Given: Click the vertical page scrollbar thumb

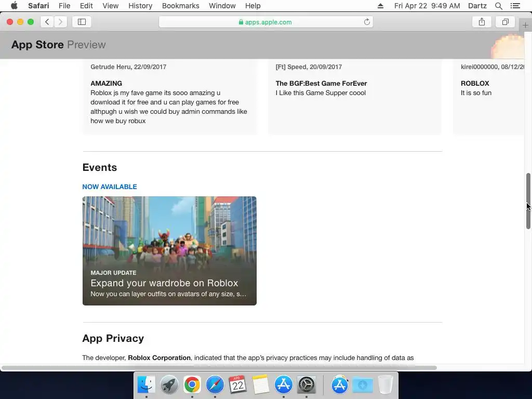Looking at the screenshot, I should point(528,201).
